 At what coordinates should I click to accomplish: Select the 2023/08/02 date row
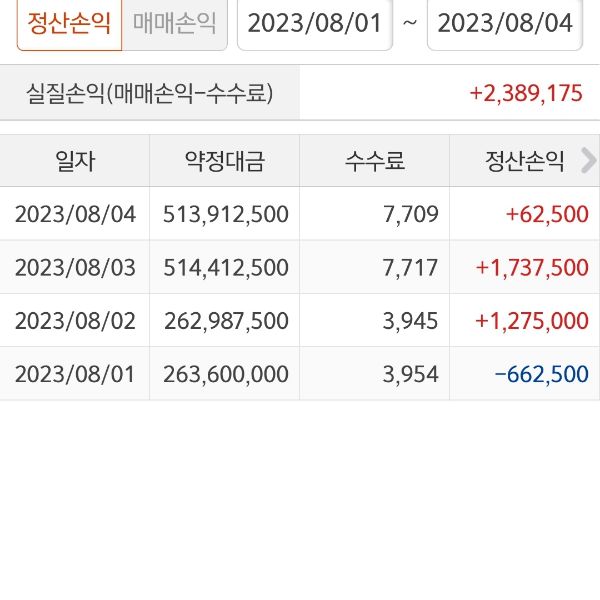(x=75, y=321)
